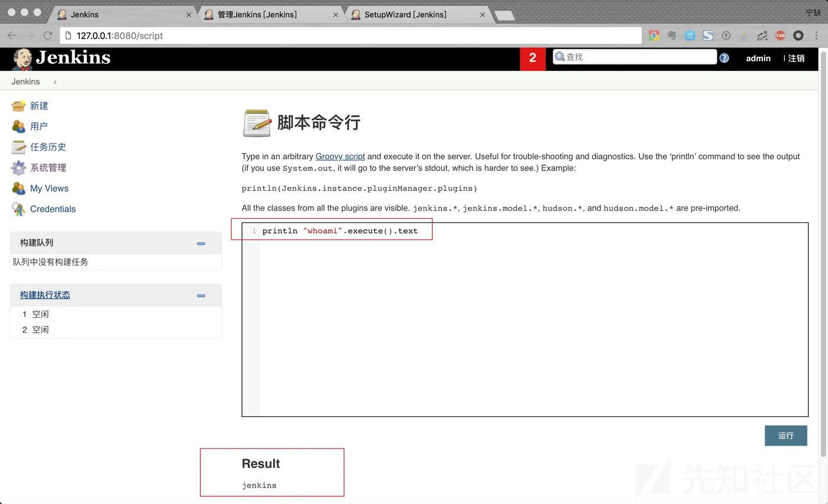Click the browser forward arrow
Image resolution: width=828 pixels, height=504 pixels.
pyautogui.click(x=30, y=35)
